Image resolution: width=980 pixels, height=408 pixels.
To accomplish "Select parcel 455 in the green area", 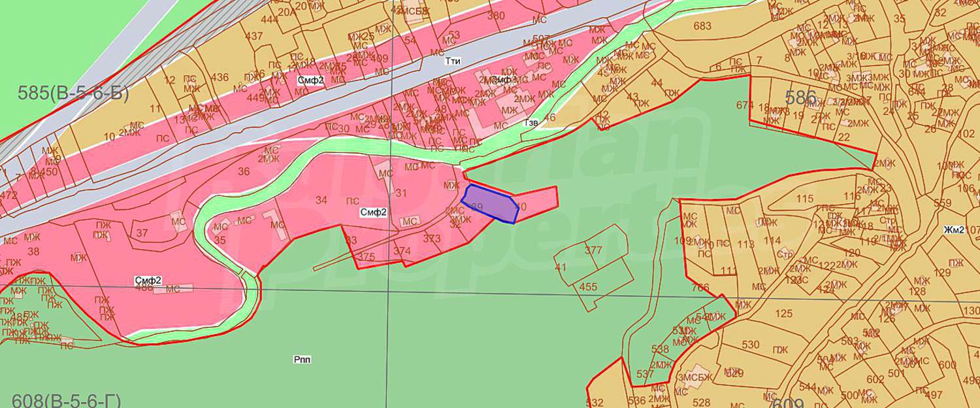I will pos(588,286).
